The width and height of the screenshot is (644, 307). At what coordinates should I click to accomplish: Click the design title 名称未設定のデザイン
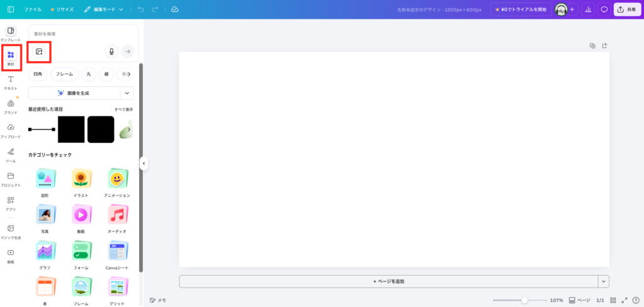pos(419,9)
